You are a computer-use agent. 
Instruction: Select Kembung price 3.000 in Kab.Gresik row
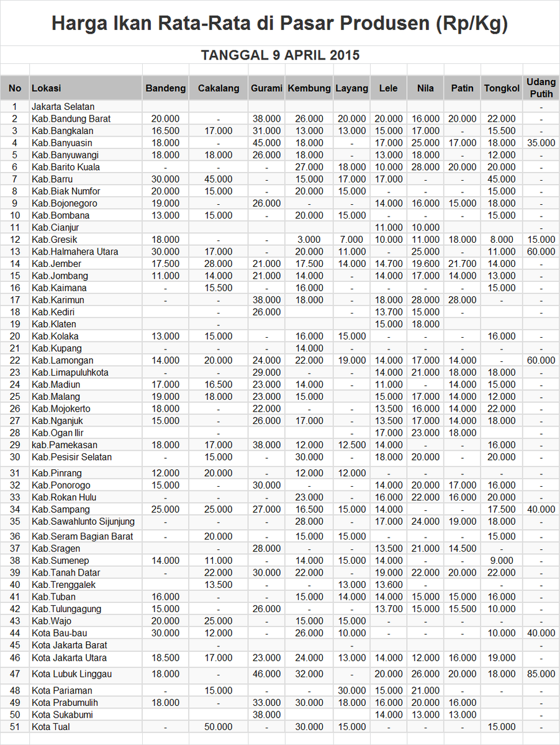[309, 240]
